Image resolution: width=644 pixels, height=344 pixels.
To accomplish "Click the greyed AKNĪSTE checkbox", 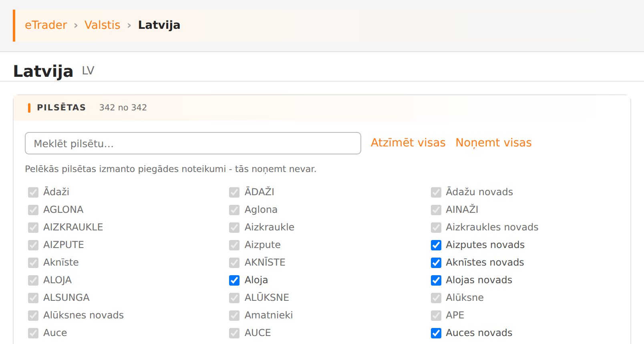I will click(234, 263).
